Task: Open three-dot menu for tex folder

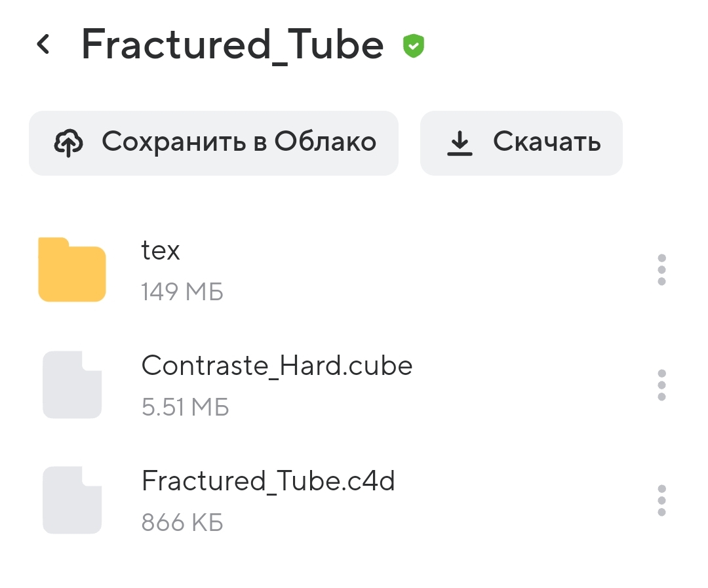Action: pos(661,269)
